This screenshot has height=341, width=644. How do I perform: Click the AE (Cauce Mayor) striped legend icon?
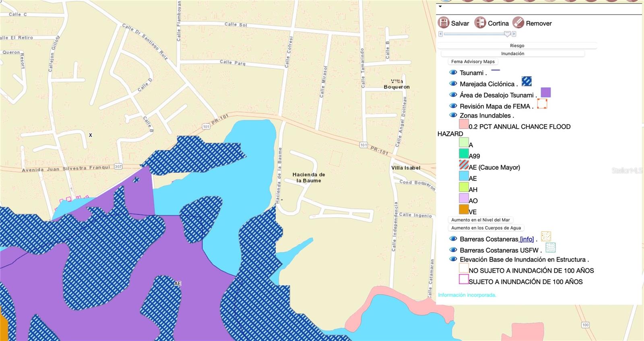(x=464, y=165)
